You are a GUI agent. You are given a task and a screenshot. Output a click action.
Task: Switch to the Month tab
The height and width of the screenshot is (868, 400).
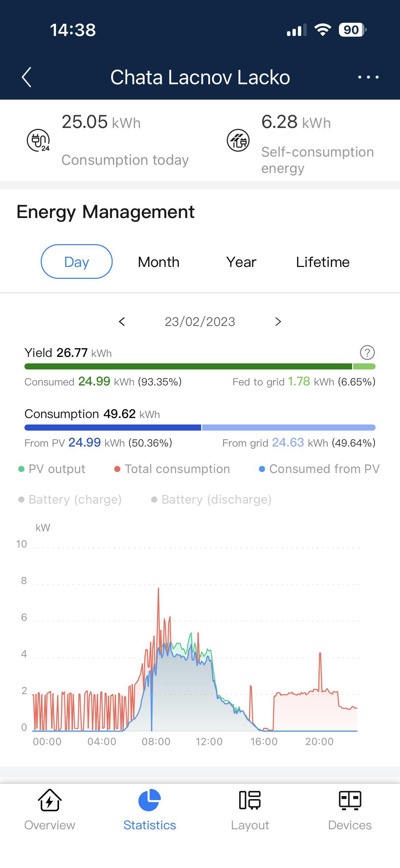(158, 262)
